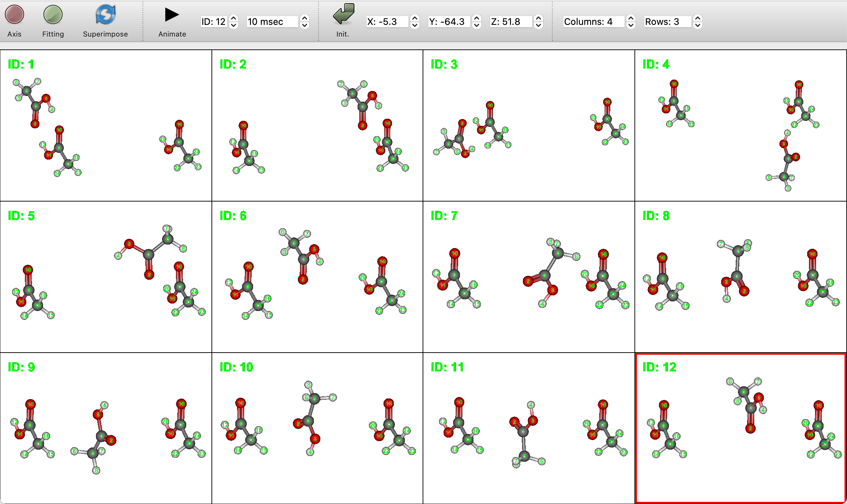This screenshot has height=504, width=847.
Task: Run Superimpose on the structures
Action: [105, 14]
